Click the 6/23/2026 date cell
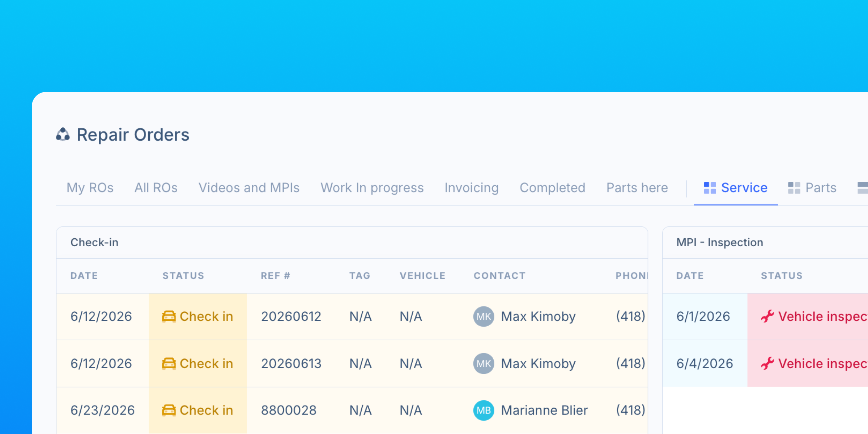This screenshot has width=868, height=434. coord(102,410)
